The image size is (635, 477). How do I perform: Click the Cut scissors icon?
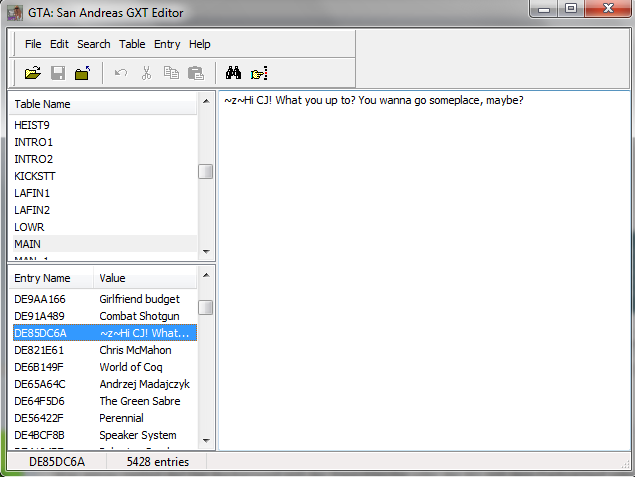pyautogui.click(x=146, y=73)
